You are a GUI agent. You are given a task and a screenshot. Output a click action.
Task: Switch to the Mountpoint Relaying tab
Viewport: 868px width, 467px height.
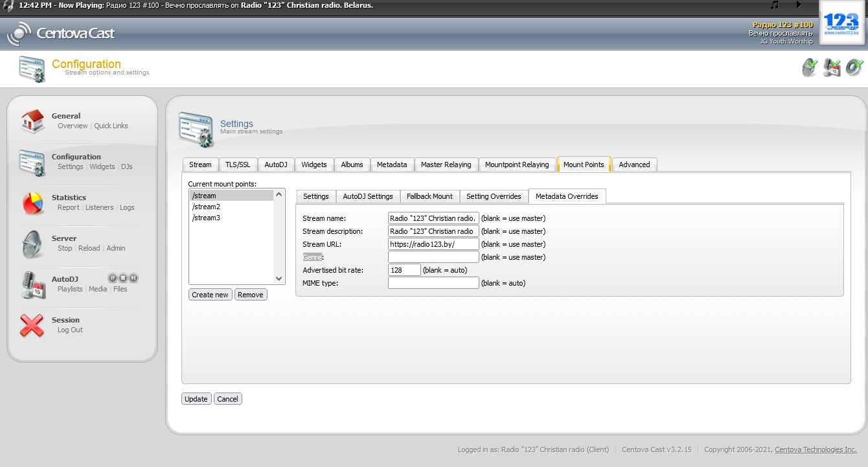click(516, 165)
